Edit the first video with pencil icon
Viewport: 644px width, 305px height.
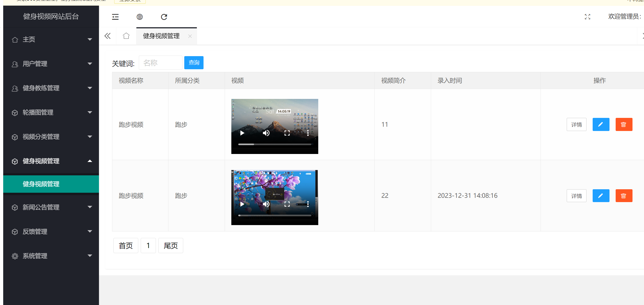[x=601, y=125]
